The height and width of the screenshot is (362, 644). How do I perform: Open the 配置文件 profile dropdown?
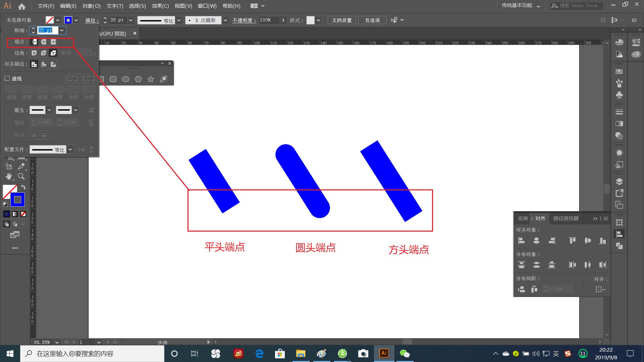click(70, 149)
